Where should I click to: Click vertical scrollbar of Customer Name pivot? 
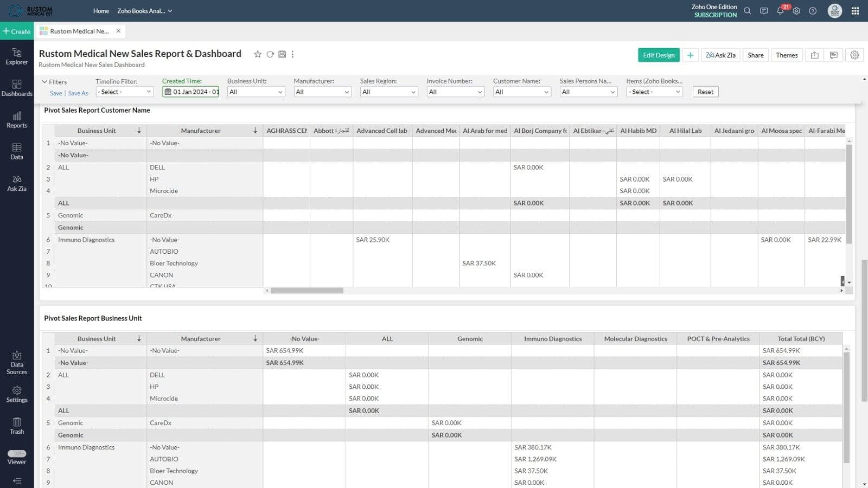[x=849, y=194]
